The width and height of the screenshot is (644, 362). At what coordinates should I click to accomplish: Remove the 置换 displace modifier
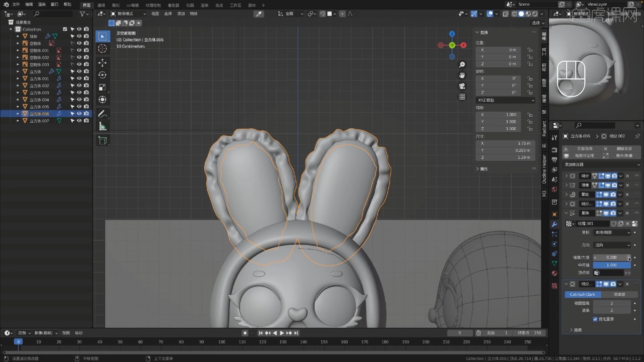(627, 213)
